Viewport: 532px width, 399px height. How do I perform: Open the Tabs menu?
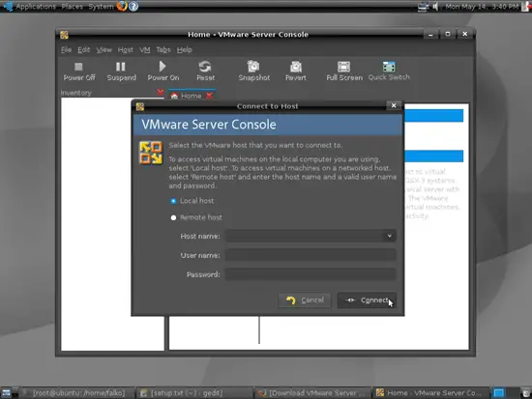coord(163,50)
